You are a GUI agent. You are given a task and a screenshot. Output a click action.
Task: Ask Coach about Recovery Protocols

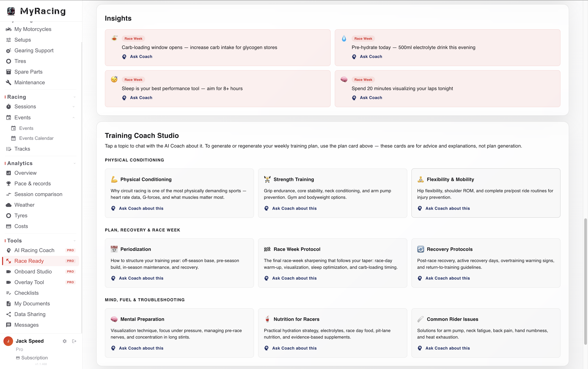point(444,278)
